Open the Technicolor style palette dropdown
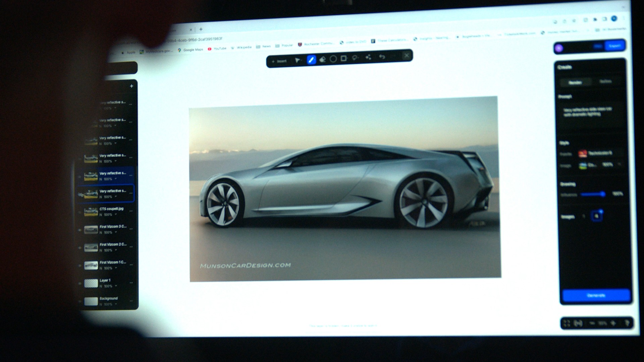The width and height of the screenshot is (644, 362). pyautogui.click(x=599, y=153)
